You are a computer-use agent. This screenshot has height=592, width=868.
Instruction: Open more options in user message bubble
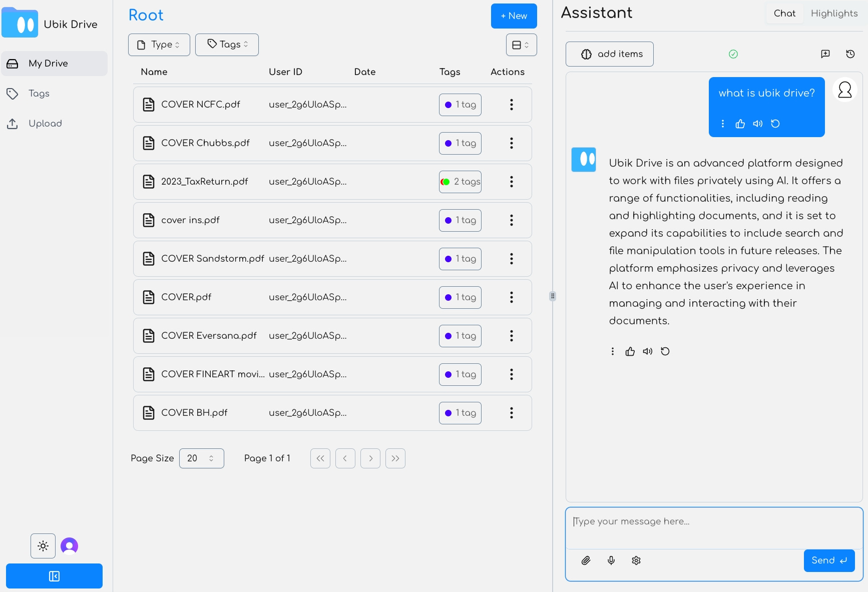click(x=723, y=124)
